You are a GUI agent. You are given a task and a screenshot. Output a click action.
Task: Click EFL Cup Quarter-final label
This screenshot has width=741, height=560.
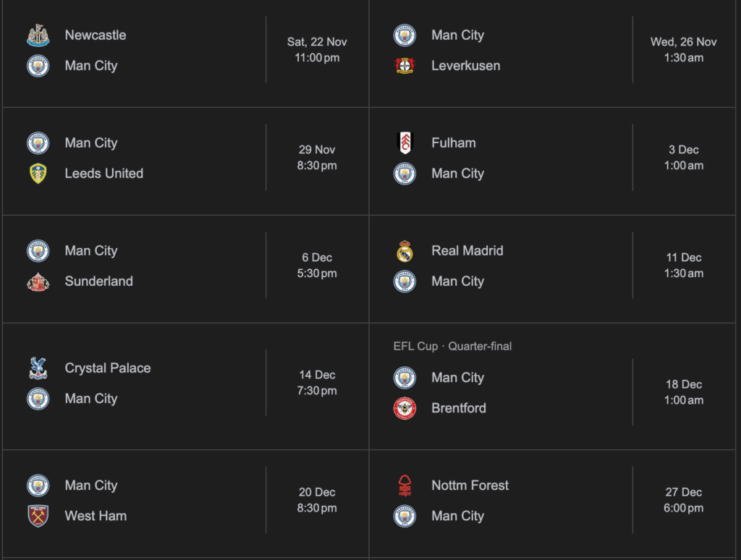coord(452,347)
